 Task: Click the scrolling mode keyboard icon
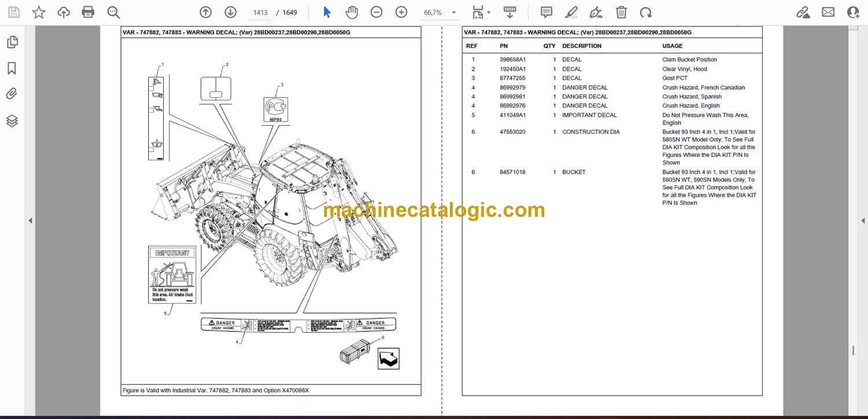tap(509, 12)
